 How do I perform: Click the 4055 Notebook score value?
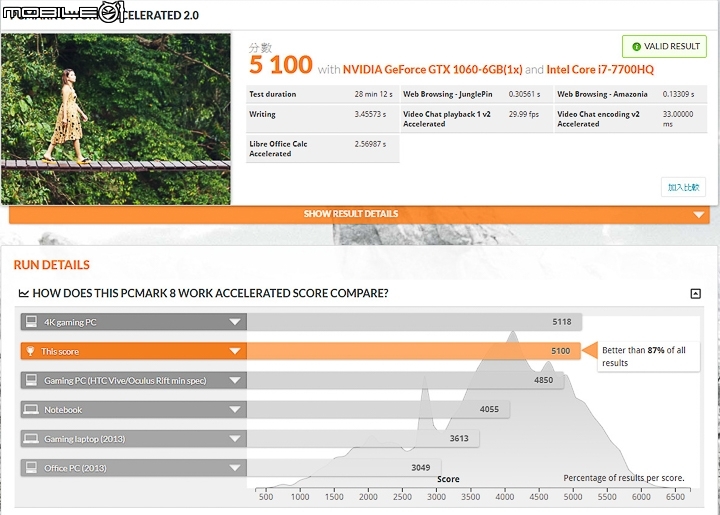coord(489,409)
